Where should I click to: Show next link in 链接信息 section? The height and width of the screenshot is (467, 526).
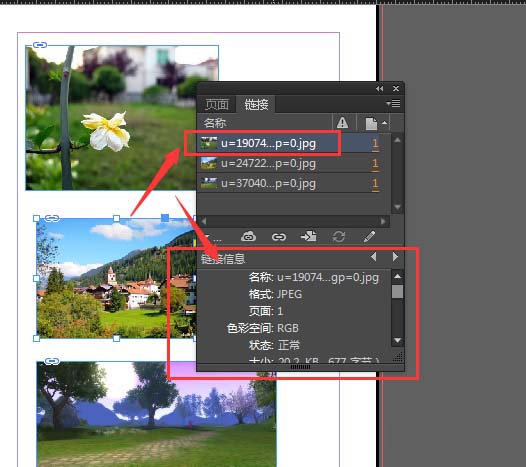pos(395,257)
